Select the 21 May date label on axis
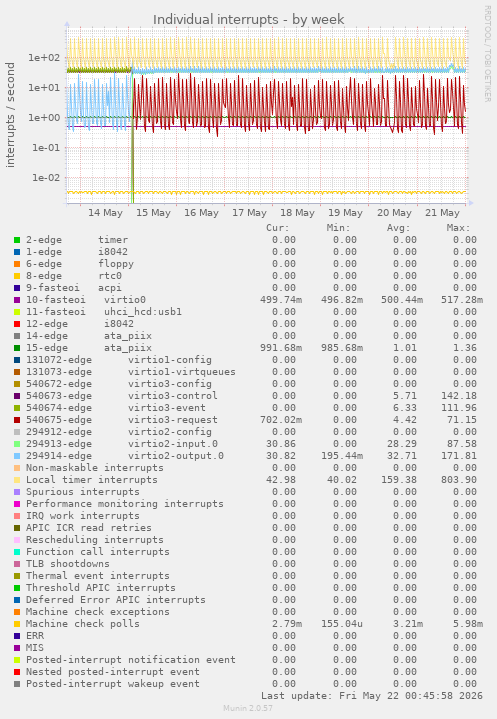The height and width of the screenshot is (719, 497). (x=442, y=213)
